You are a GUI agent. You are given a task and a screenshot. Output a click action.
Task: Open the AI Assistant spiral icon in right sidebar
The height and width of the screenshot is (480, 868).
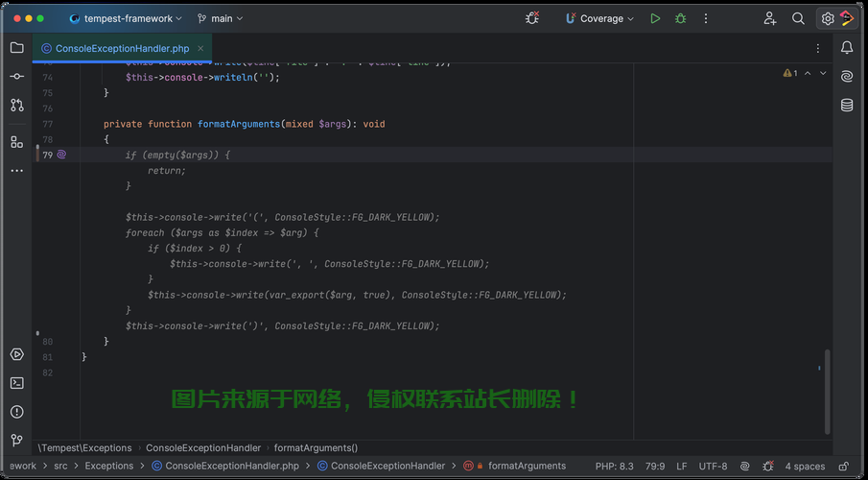(x=846, y=76)
